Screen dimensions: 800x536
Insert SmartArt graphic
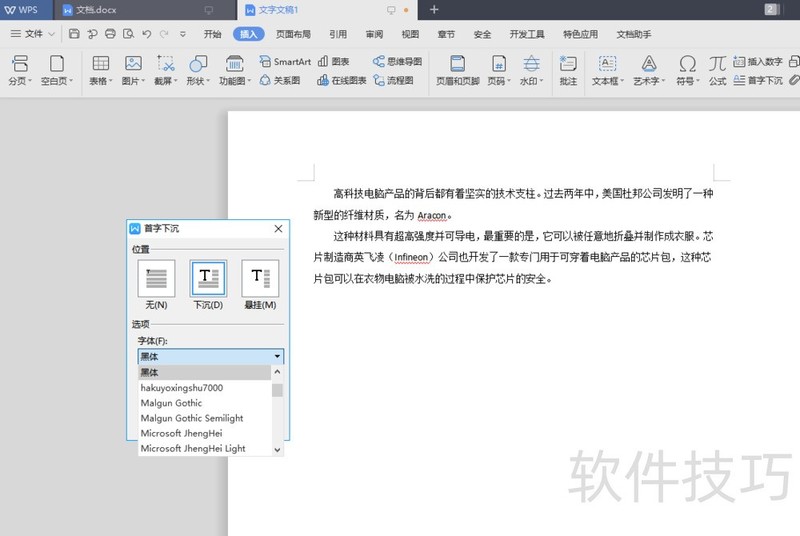(x=285, y=62)
